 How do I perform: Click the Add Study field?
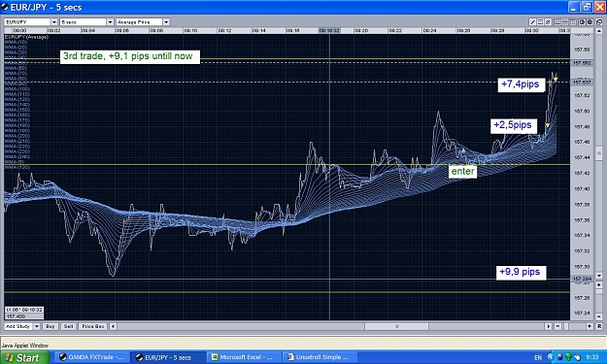(x=18, y=326)
